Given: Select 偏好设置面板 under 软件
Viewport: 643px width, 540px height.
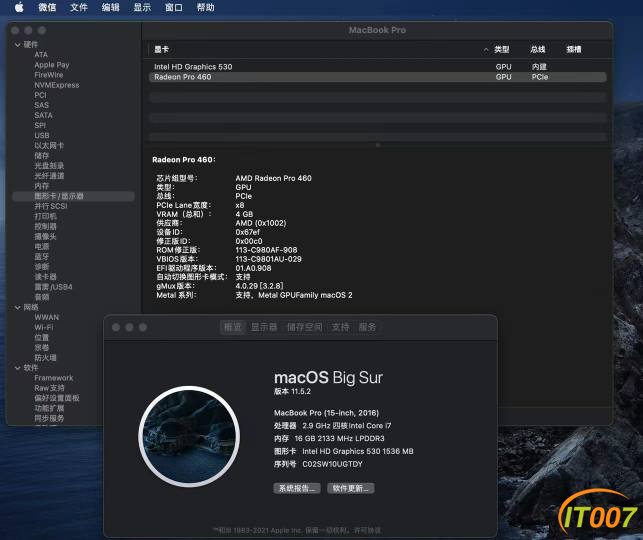Looking at the screenshot, I should point(57,398).
